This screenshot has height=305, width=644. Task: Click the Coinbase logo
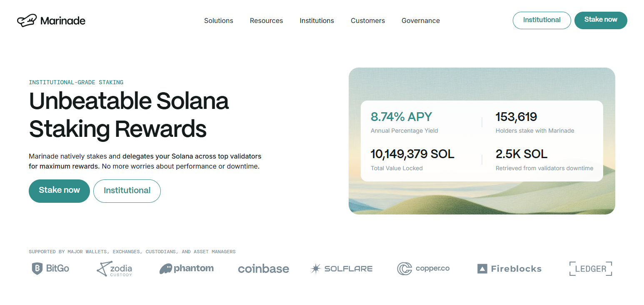coord(263,269)
